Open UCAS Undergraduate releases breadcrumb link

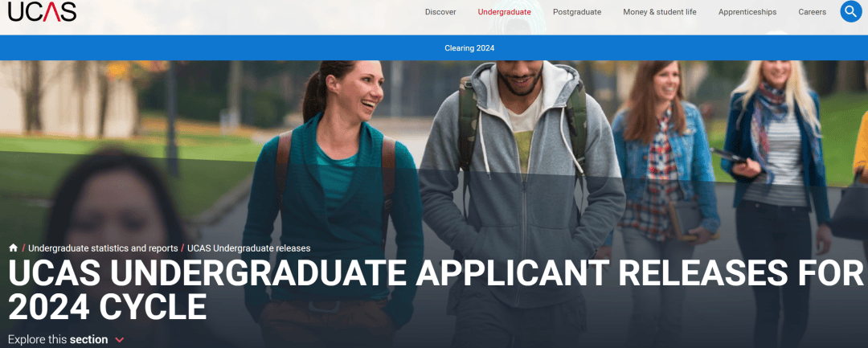pos(248,248)
